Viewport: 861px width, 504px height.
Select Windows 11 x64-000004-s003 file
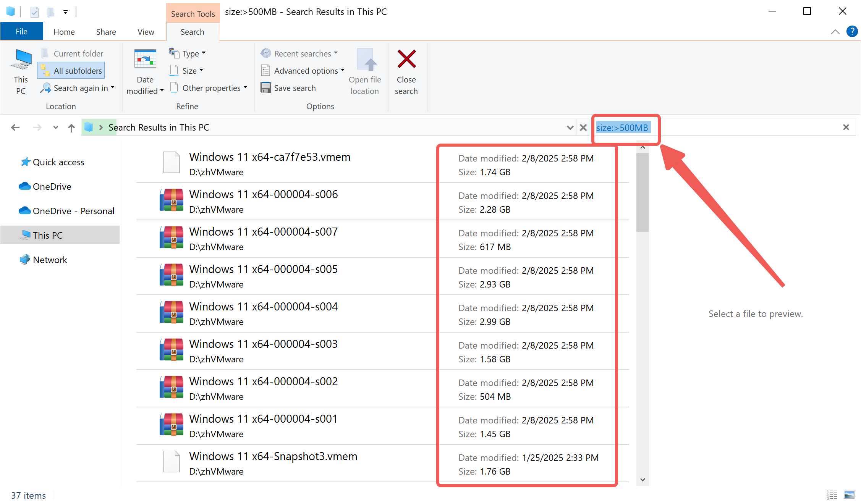(383, 351)
